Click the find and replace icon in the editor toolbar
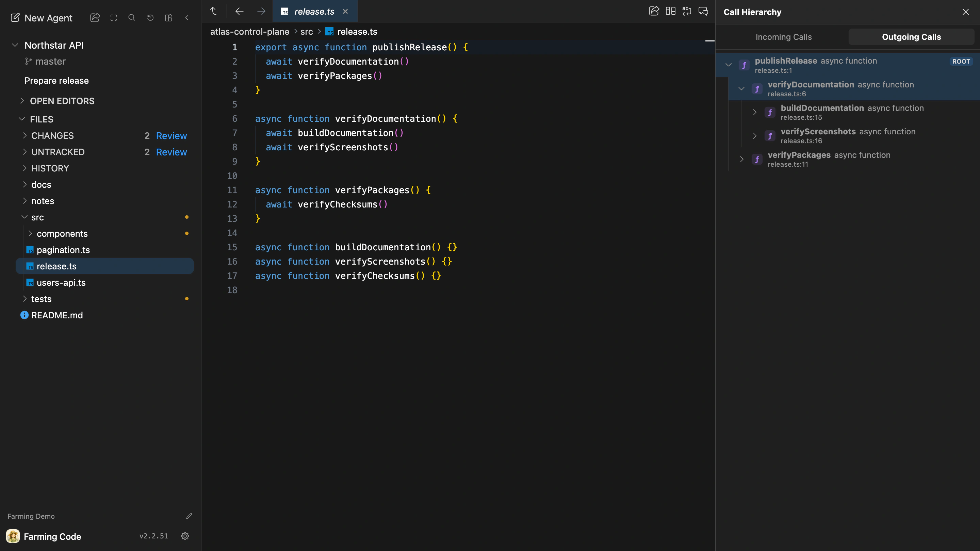 (x=687, y=11)
